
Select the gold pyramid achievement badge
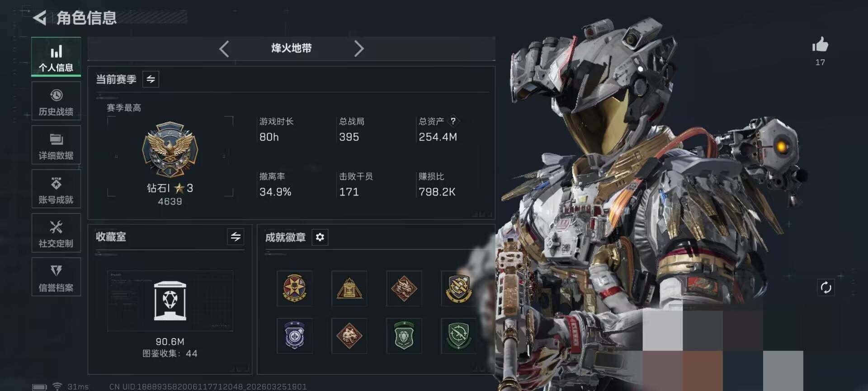tap(349, 288)
